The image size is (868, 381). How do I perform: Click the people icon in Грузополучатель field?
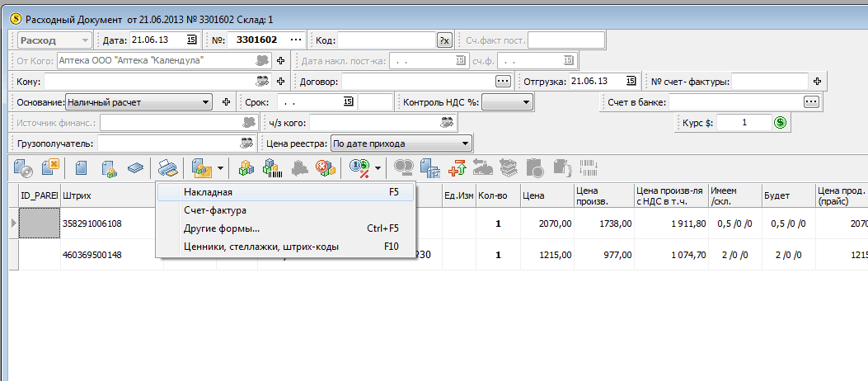(x=246, y=143)
